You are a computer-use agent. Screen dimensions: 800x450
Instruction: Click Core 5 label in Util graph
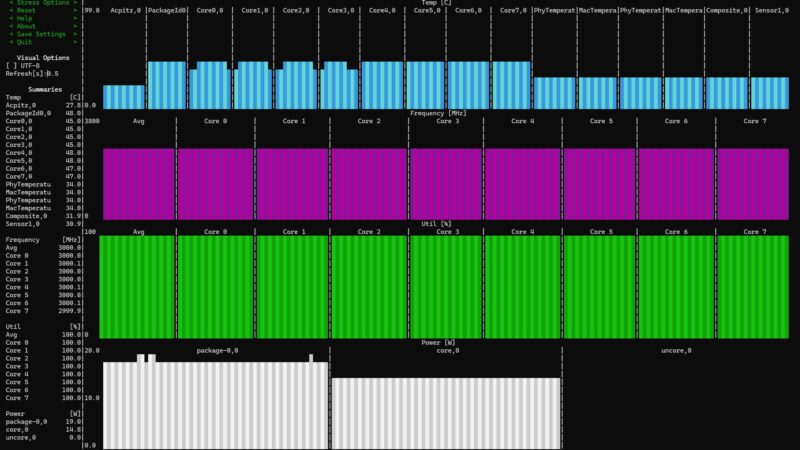coord(601,232)
